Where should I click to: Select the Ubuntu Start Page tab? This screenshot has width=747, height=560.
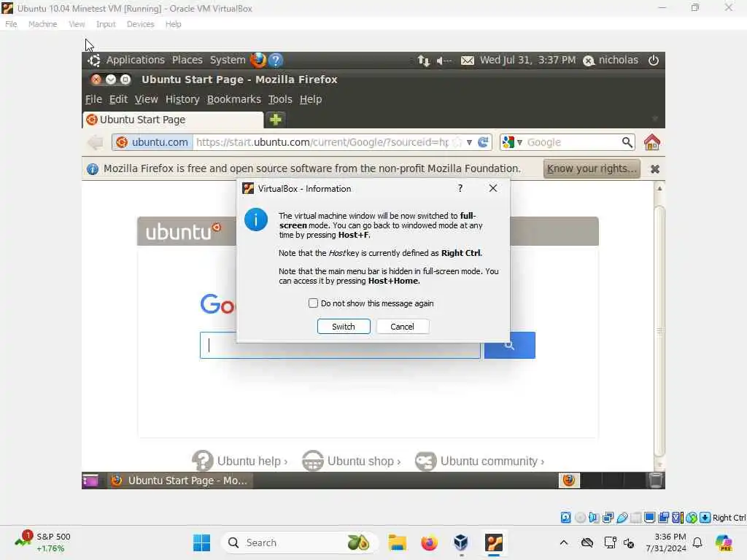[x=173, y=120]
